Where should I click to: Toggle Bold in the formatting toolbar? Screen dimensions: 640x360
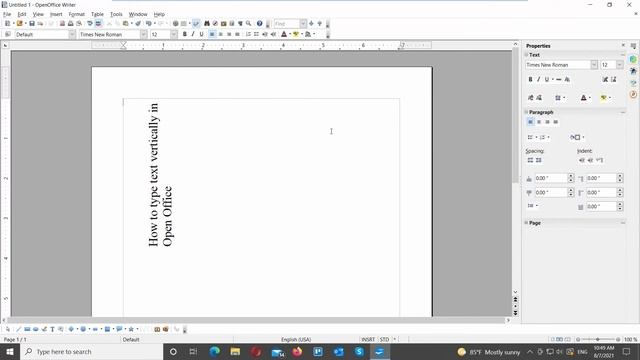pos(184,34)
